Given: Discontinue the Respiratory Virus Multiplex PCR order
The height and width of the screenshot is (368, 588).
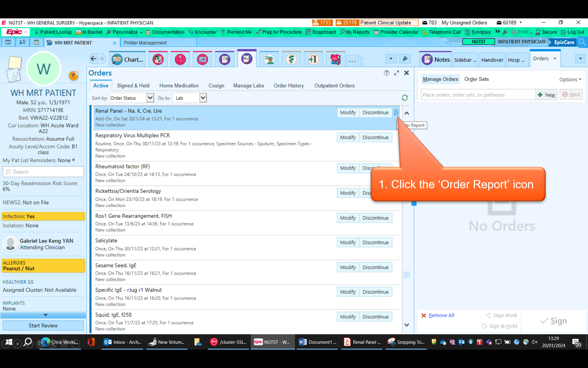Looking at the screenshot, I should click(375, 137).
